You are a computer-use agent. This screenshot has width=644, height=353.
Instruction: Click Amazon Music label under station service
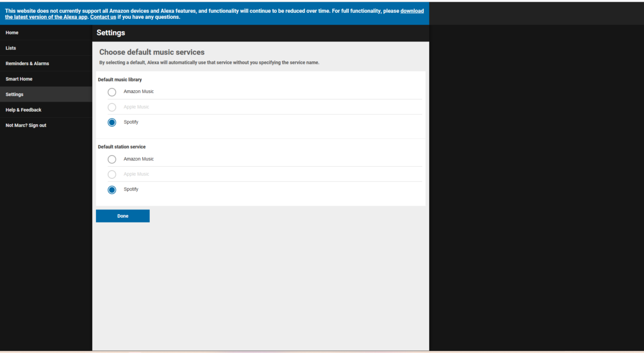click(138, 159)
